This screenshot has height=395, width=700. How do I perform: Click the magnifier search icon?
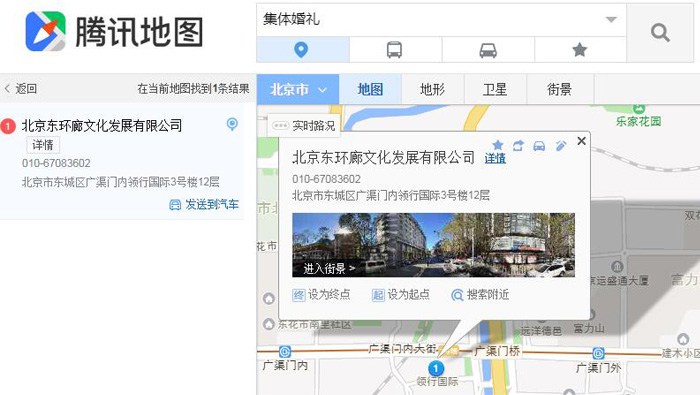pyautogui.click(x=660, y=33)
